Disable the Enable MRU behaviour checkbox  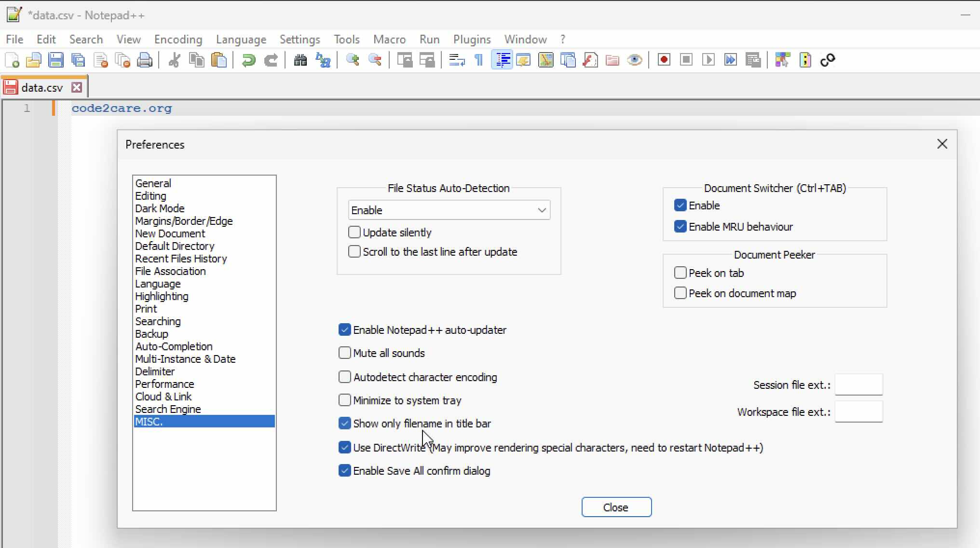[681, 226]
